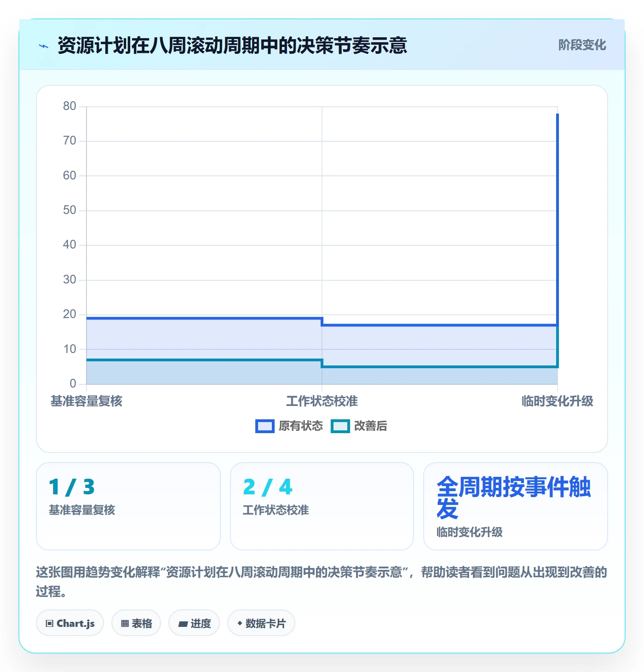Click the description paragraph below the cards
The width and height of the screenshot is (644, 672).
coord(322,582)
